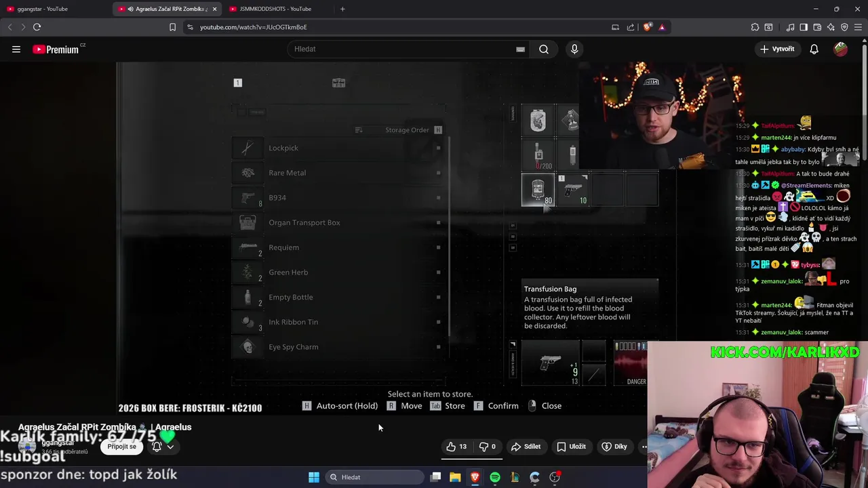The width and height of the screenshot is (868, 488).
Task: Click Storage Order label in video
Action: pos(407,130)
